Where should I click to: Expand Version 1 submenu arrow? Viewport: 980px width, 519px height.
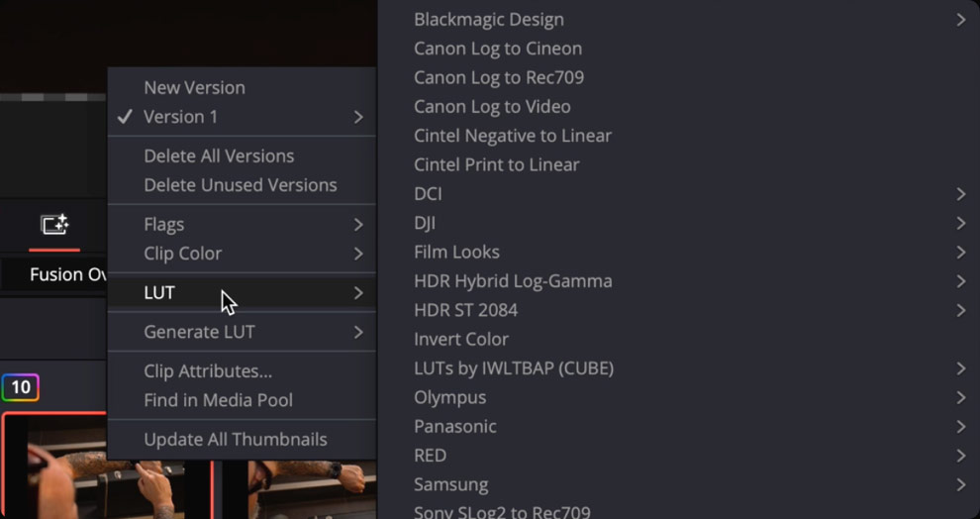(x=358, y=117)
